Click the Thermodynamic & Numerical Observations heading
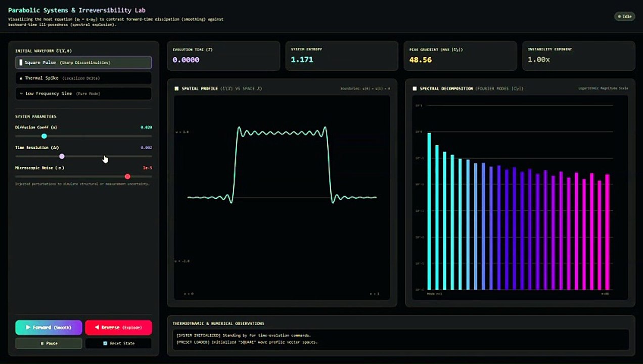Image resolution: width=643 pixels, height=364 pixels. [x=218, y=324]
